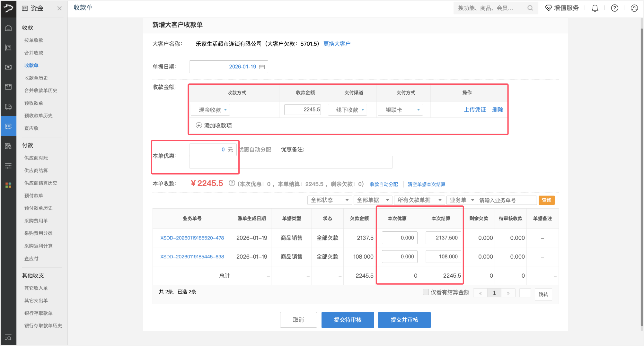Select 收款单历史 in the sidebar menu
Viewport: 644px width, 346px height.
(36, 78)
